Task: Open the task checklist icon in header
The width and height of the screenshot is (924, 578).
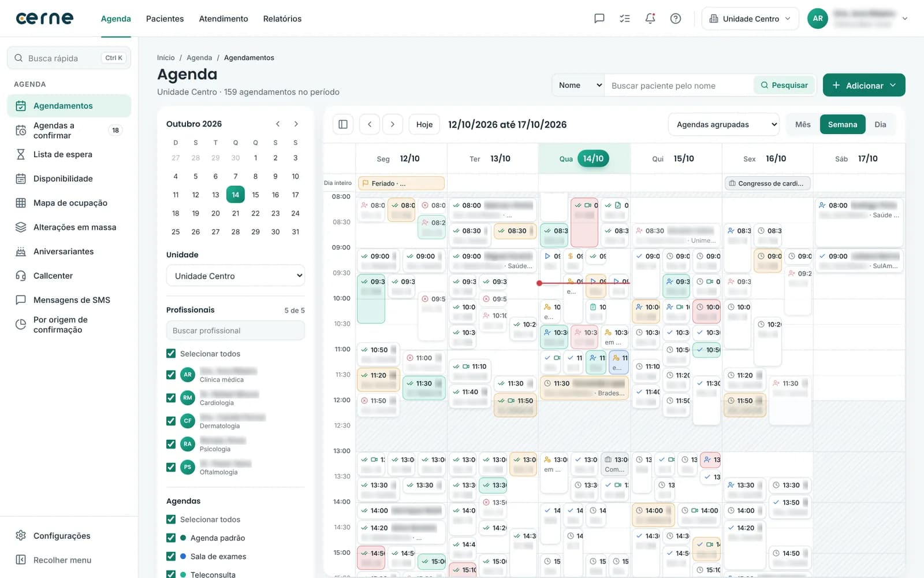Action: point(625,18)
